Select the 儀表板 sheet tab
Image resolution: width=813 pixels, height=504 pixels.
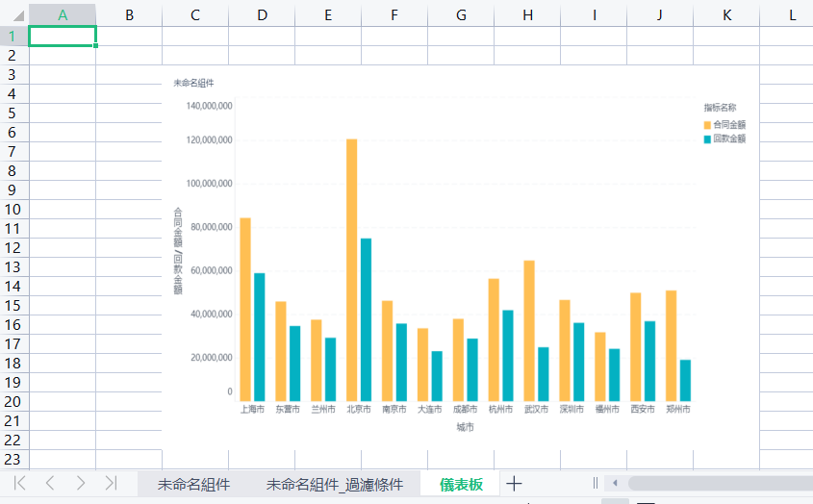461,485
